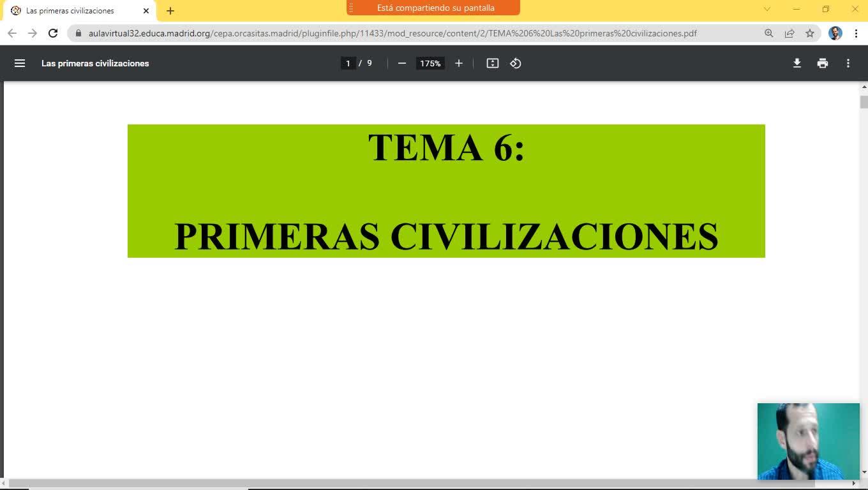This screenshot has height=490, width=868.
Task: Fit the PDF to page
Action: [493, 63]
